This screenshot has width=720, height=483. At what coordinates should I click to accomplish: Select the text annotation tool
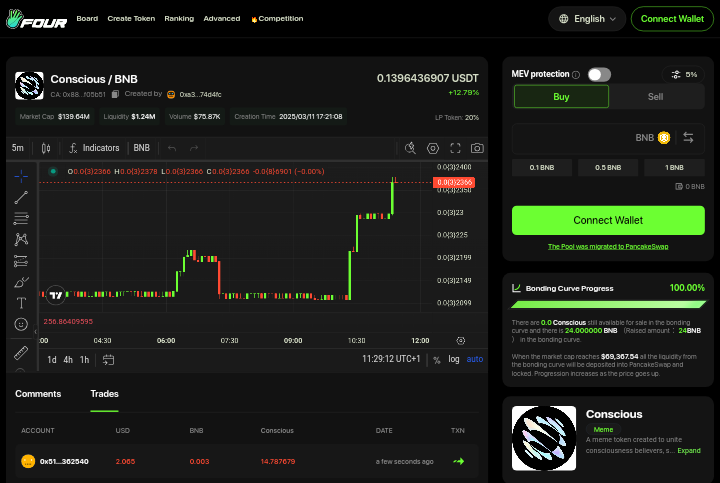21,303
